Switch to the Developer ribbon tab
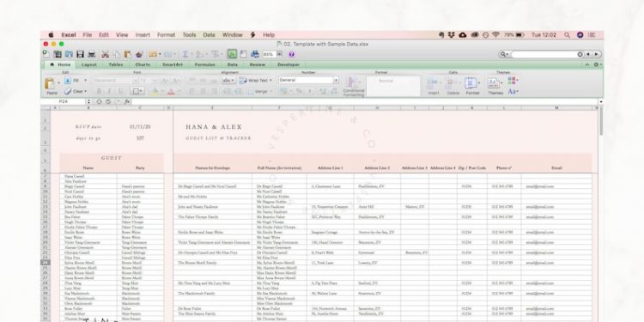 [289, 65]
